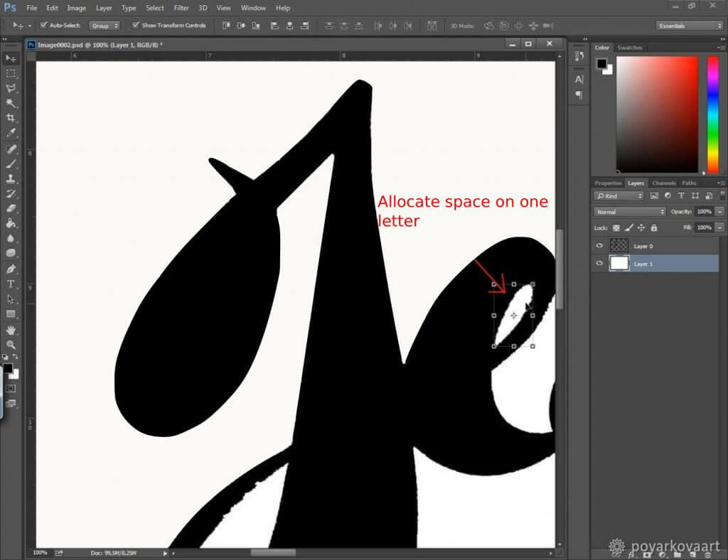Select the Hand tool

[11, 330]
